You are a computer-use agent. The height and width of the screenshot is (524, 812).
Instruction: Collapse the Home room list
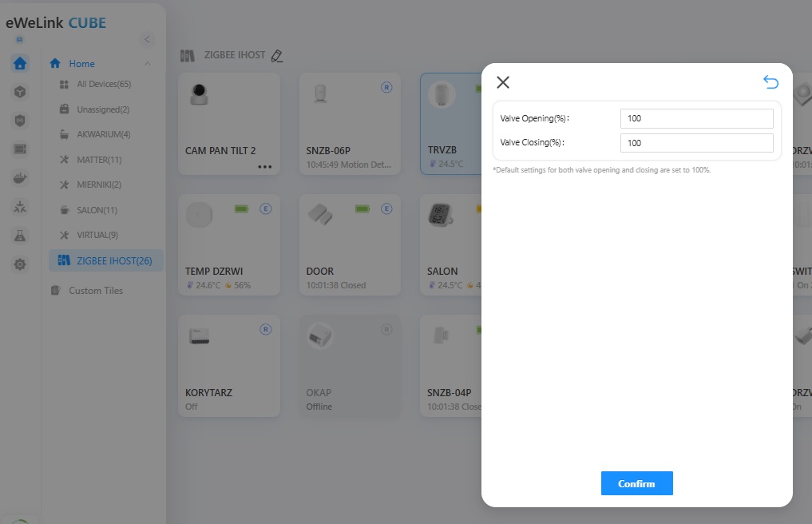pos(148,64)
